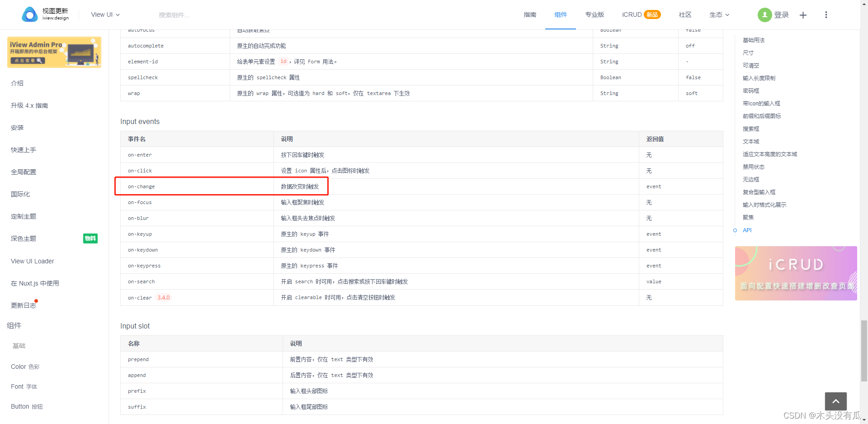
Task: Click the login avatar icon
Action: 764,14
